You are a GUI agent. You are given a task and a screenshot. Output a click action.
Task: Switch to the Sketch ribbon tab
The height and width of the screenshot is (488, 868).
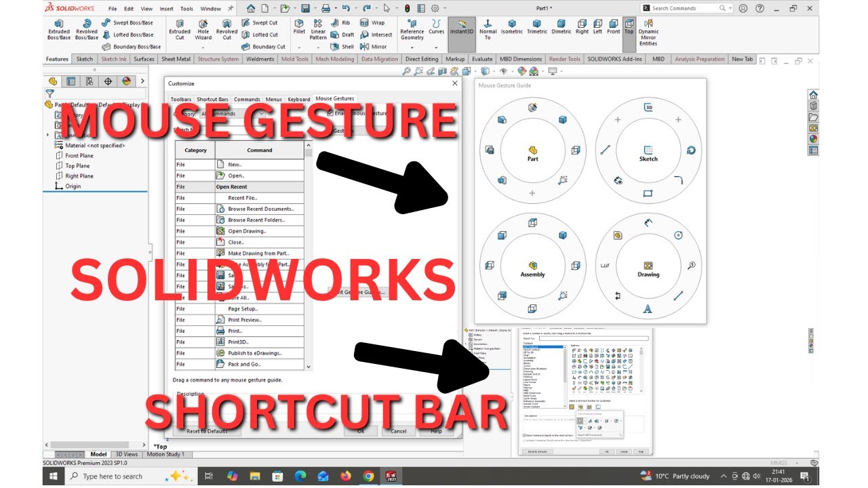pyautogui.click(x=85, y=59)
